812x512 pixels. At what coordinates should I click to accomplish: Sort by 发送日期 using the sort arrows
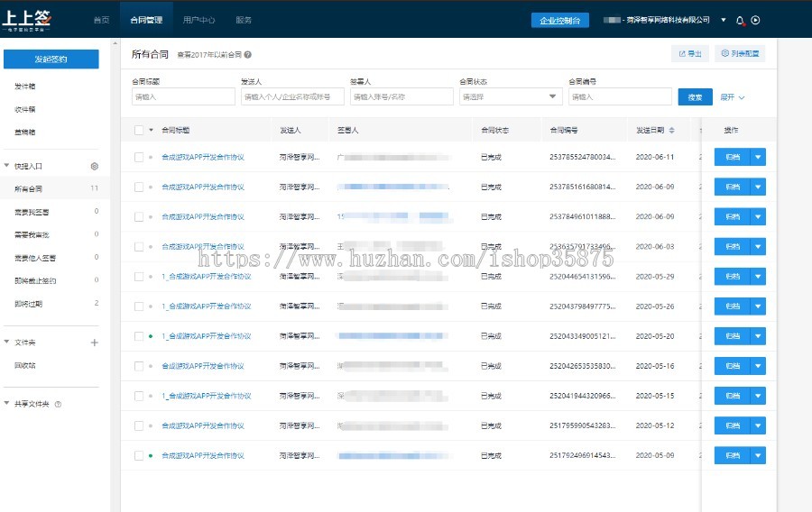(671, 130)
